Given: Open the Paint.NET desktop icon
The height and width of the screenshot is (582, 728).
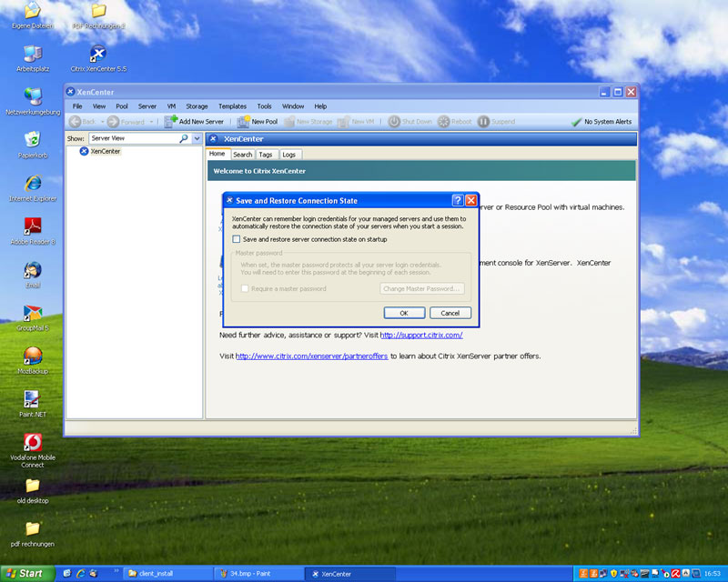Looking at the screenshot, I should pyautogui.click(x=32, y=399).
